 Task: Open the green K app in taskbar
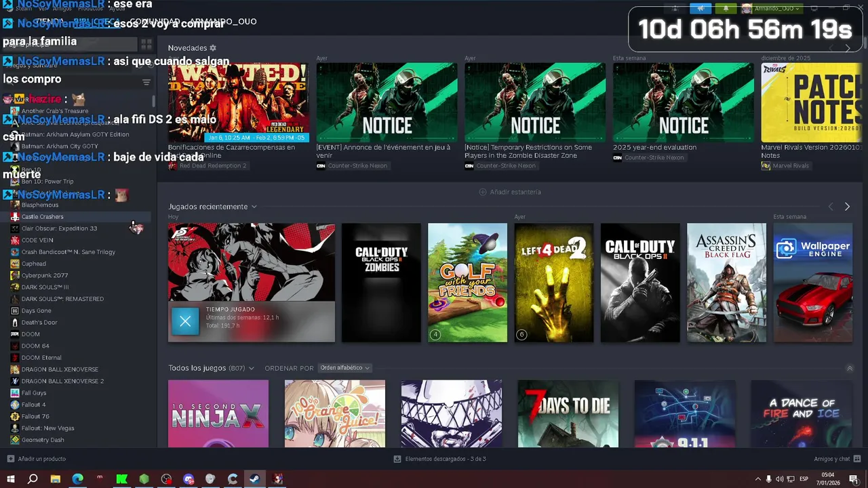122,479
